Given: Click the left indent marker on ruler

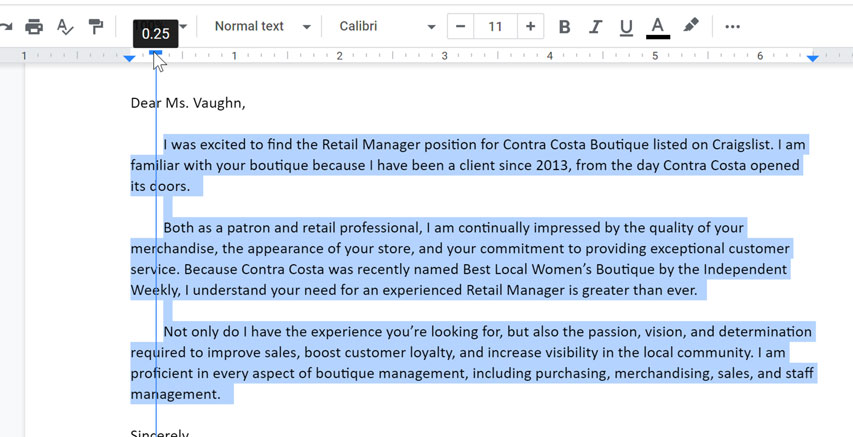Looking at the screenshot, I should point(129,59).
